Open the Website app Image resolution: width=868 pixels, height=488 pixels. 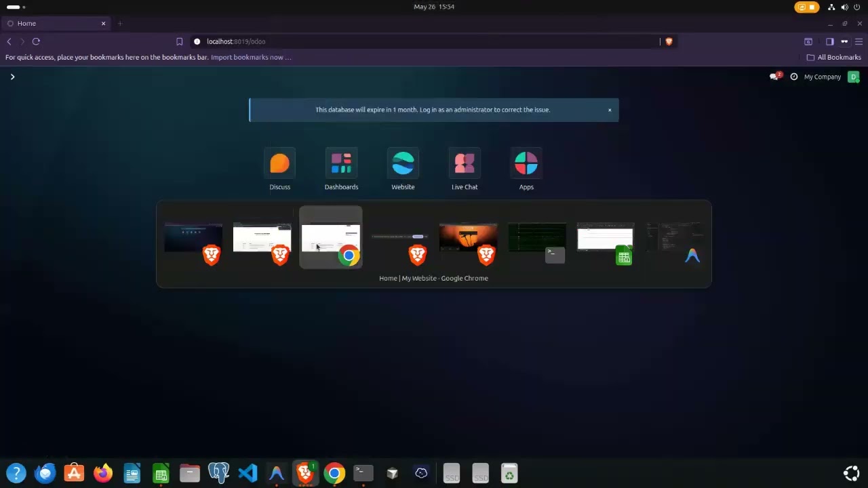[x=403, y=164]
